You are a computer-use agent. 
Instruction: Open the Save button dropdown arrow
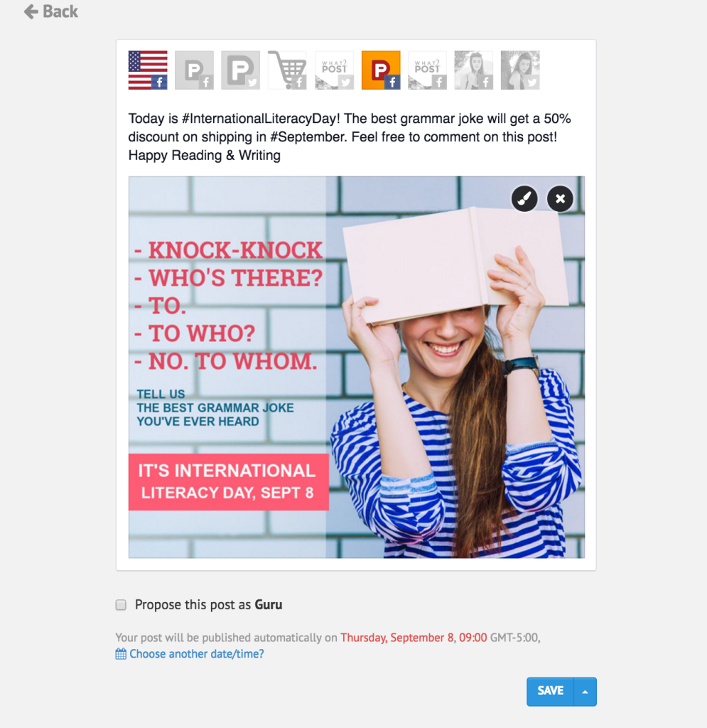tap(585, 692)
